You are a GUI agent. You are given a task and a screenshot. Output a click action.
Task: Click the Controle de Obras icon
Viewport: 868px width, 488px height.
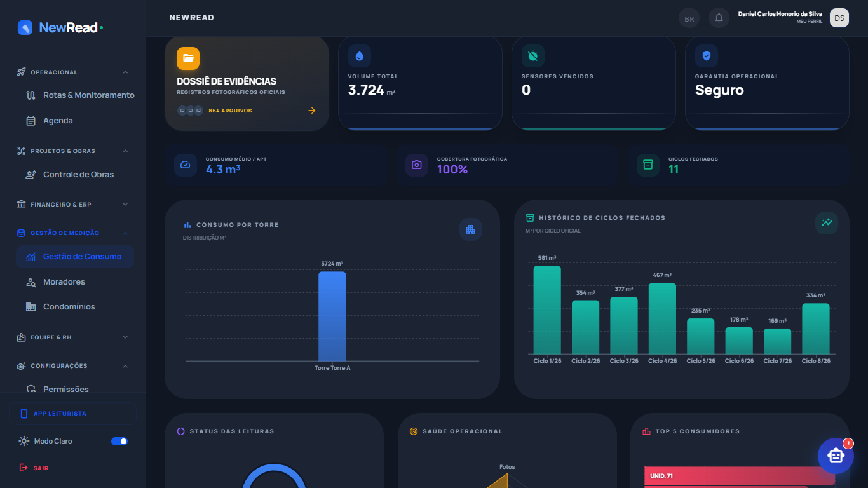click(31, 175)
